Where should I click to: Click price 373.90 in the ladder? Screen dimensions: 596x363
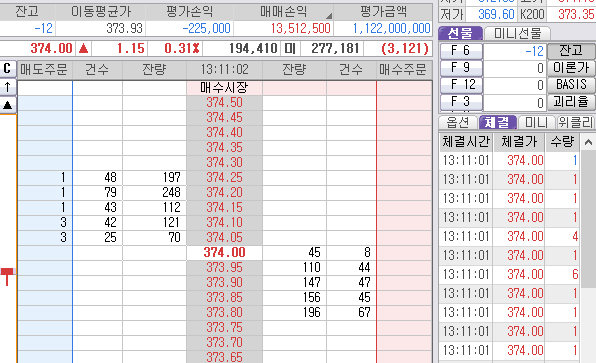tap(224, 282)
